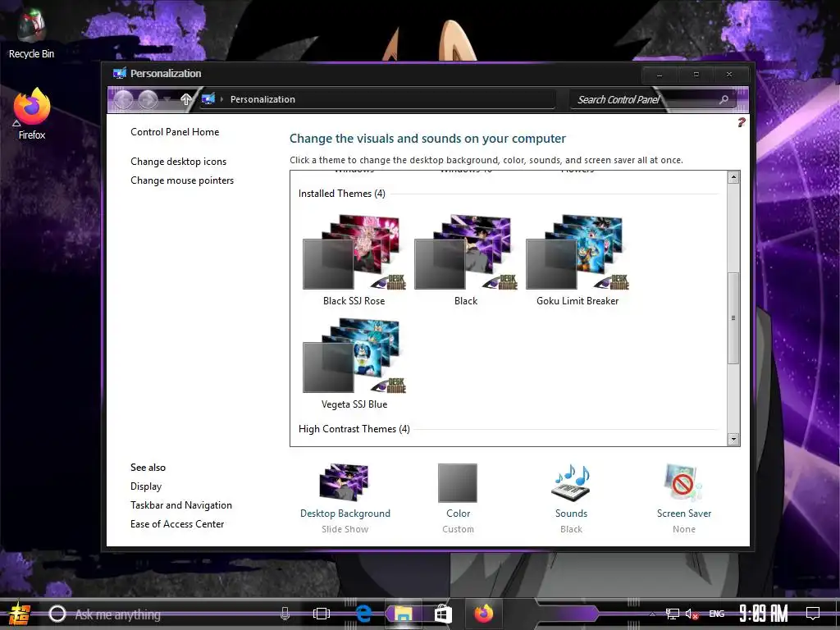Viewport: 840px width, 630px height.
Task: Click the High Contrast Themes (4) header
Action: (x=354, y=429)
